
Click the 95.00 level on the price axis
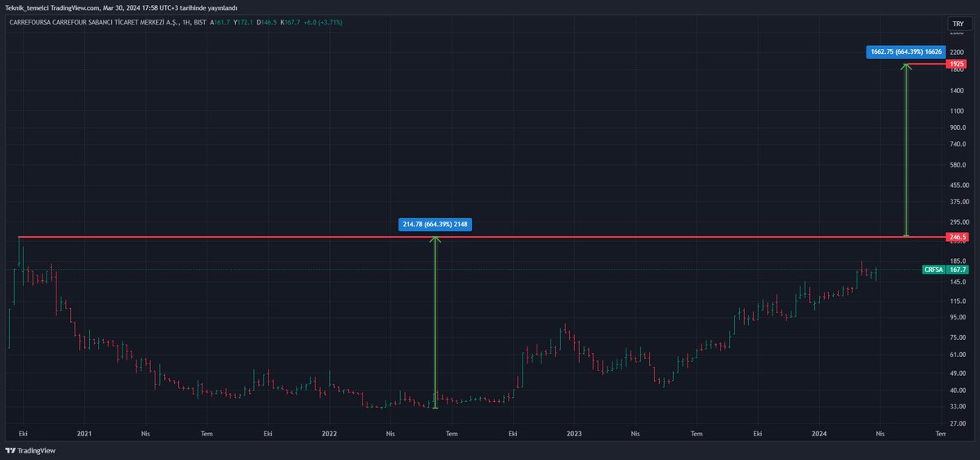point(957,318)
